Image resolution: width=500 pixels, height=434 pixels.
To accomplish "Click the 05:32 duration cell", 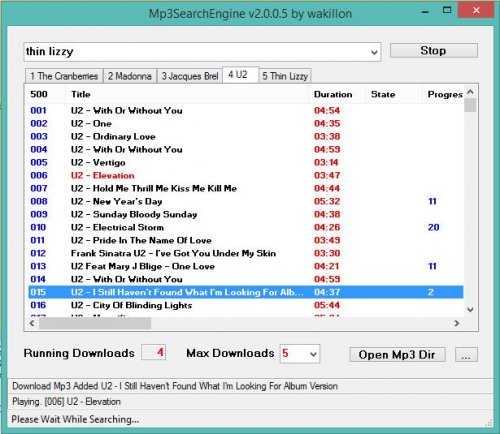I will (x=327, y=202).
